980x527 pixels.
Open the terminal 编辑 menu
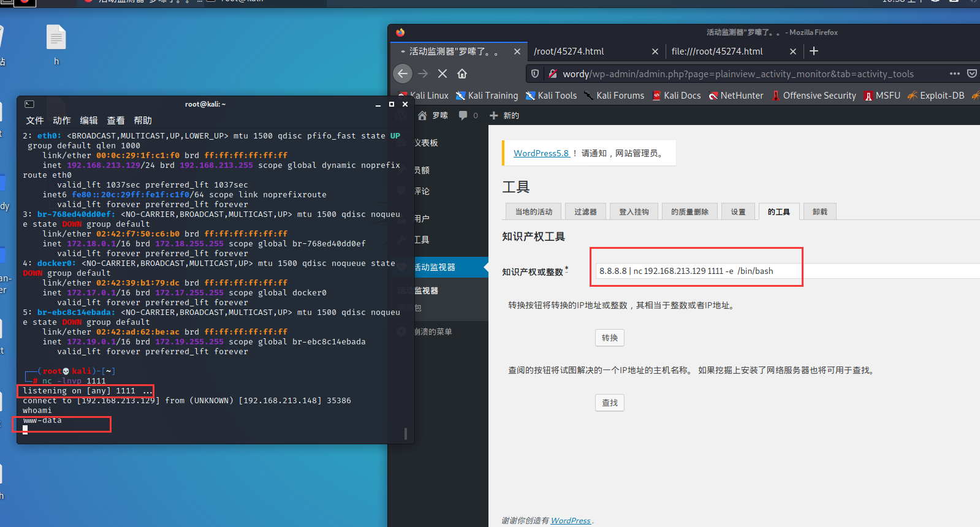(x=89, y=121)
